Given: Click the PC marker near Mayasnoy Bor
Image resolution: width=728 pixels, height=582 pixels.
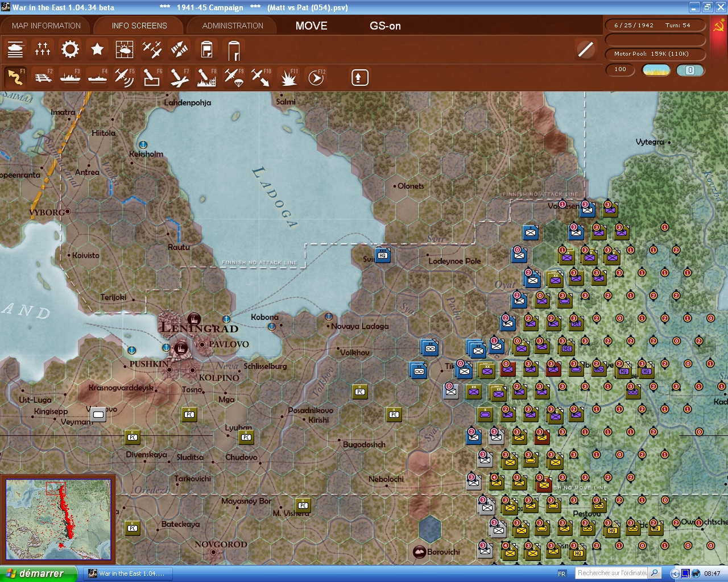Looking at the screenshot, I should pyautogui.click(x=303, y=505).
